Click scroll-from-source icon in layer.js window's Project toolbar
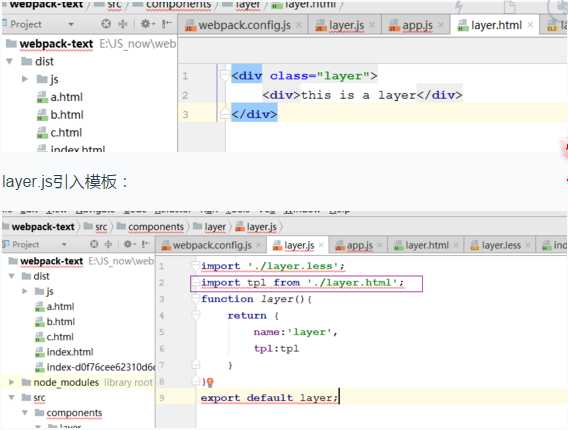This screenshot has width=568, height=430. pyautogui.click(x=94, y=244)
